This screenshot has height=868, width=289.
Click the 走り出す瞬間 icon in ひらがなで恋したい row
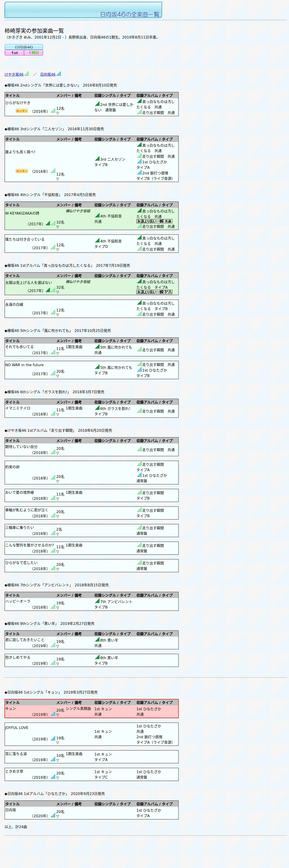tap(139, 562)
